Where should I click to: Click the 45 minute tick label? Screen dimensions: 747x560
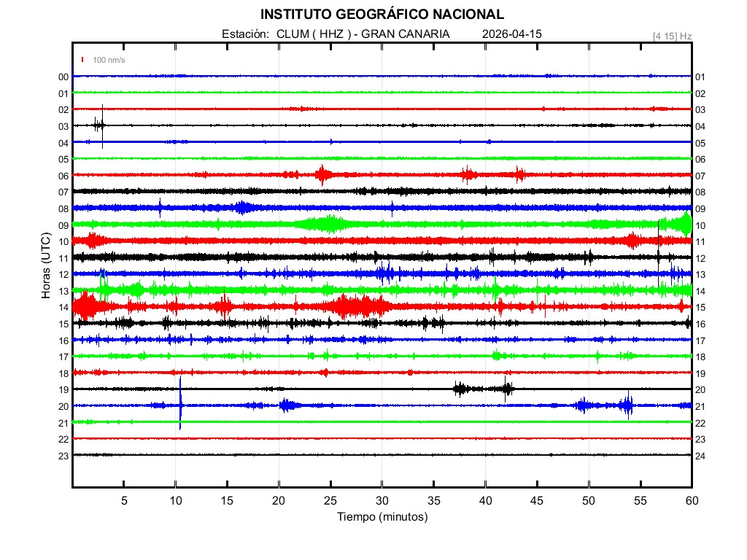[537, 501]
